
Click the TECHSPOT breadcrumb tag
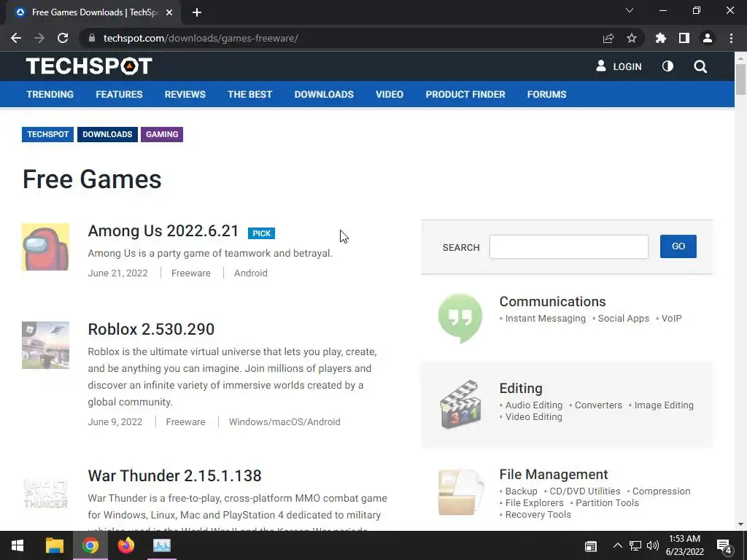[x=47, y=134]
